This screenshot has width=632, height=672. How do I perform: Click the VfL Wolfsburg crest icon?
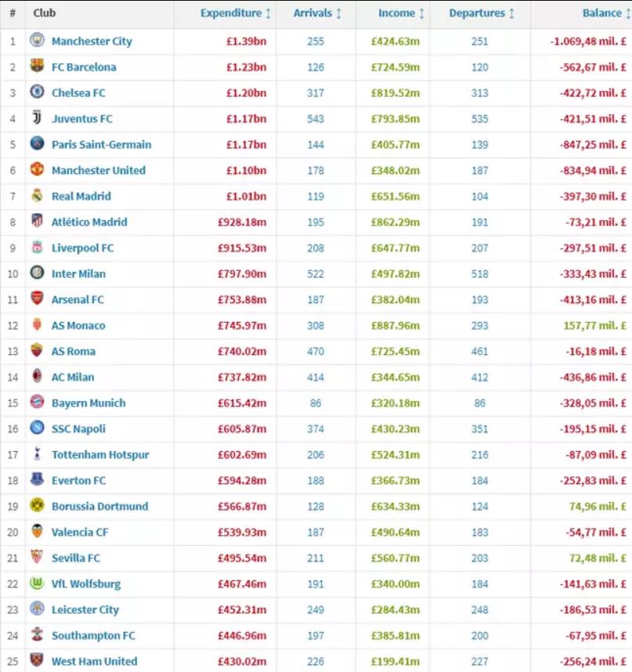tap(37, 583)
